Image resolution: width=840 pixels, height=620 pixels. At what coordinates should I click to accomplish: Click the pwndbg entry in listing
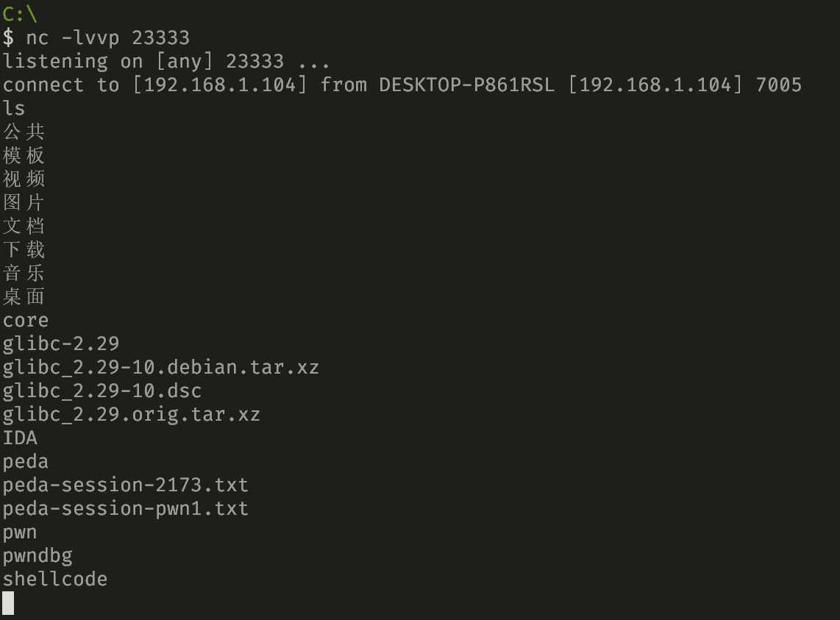tap(38, 556)
